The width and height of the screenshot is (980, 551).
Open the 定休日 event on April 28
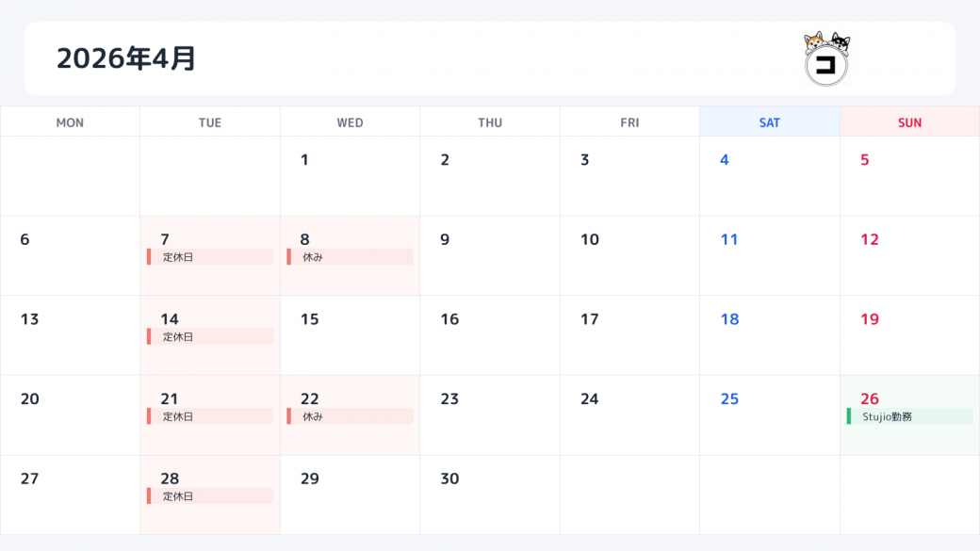coord(209,496)
